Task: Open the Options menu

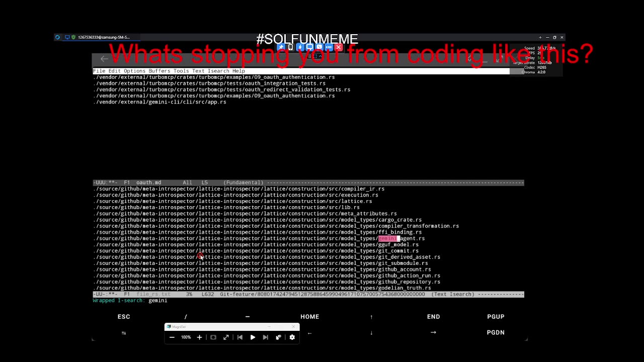Action: [134, 71]
